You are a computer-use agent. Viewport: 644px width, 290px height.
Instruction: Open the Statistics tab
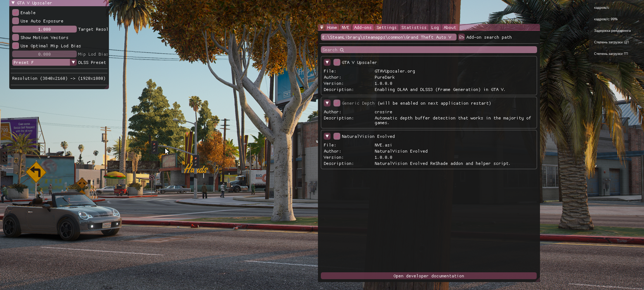point(414,28)
